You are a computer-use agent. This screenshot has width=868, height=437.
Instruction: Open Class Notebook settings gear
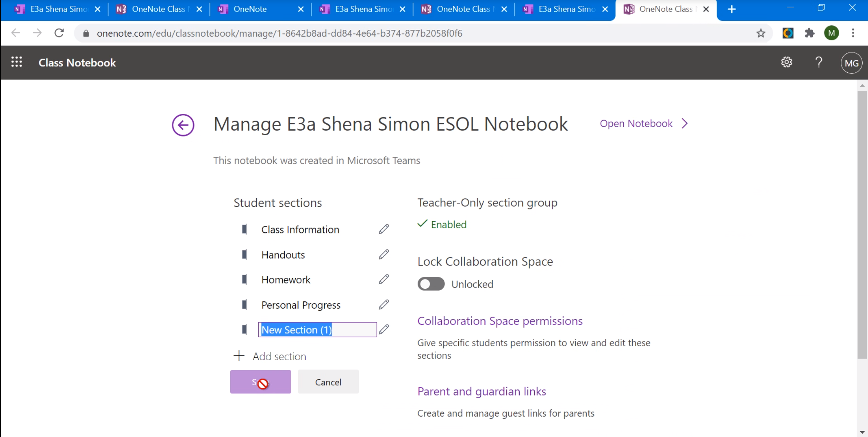(787, 62)
